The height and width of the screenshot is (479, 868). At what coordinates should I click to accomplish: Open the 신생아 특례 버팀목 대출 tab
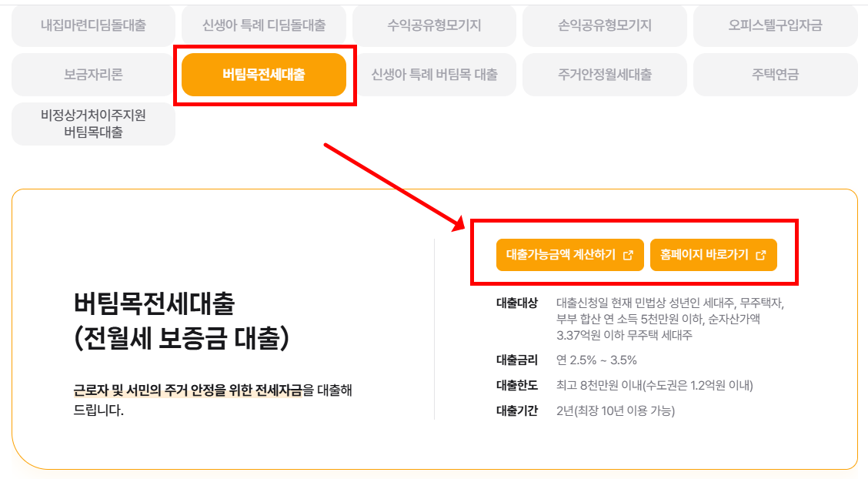436,75
